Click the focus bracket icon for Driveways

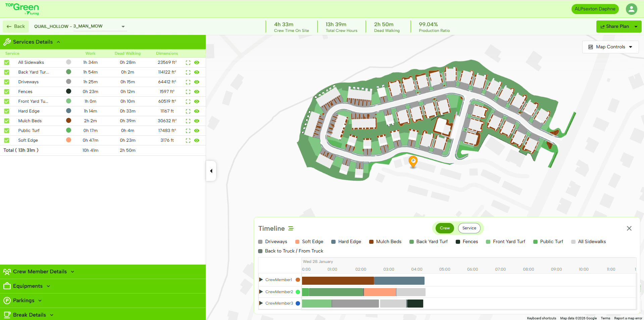(x=188, y=82)
